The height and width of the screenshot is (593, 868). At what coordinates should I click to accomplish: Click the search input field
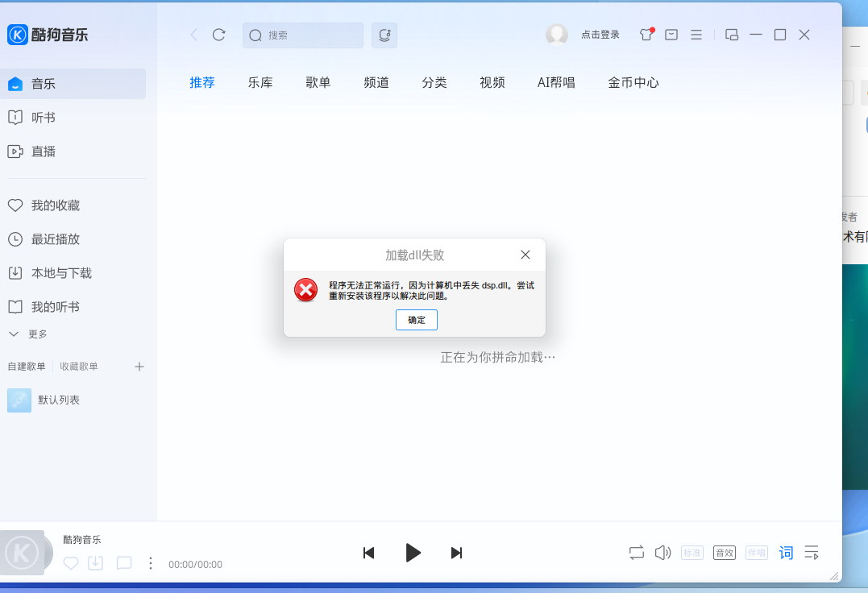point(303,35)
